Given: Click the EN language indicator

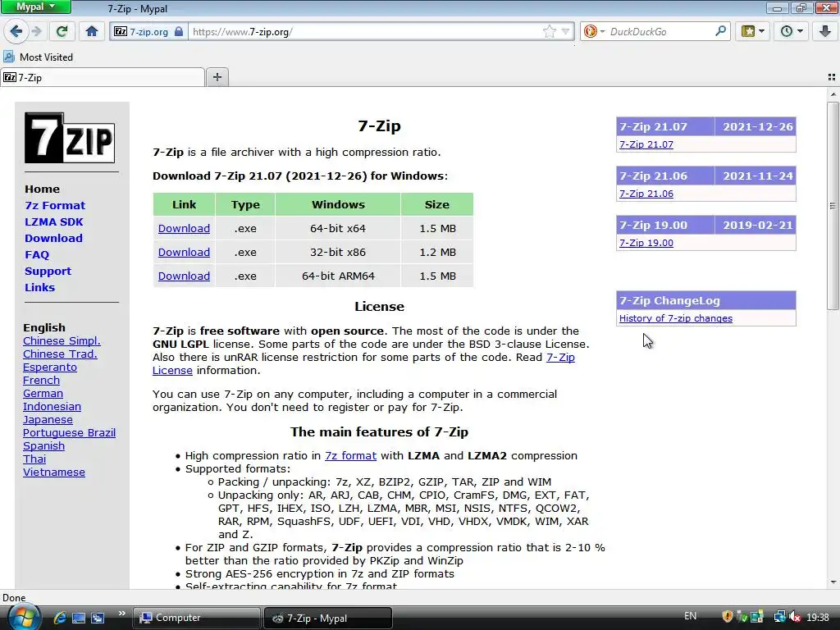Looking at the screenshot, I should (690, 616).
